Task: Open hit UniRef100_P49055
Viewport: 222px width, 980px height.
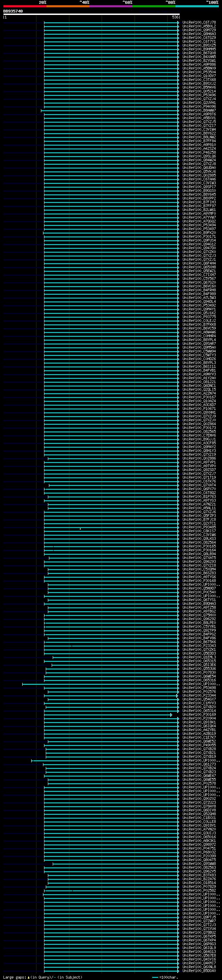Action: coord(199,745)
